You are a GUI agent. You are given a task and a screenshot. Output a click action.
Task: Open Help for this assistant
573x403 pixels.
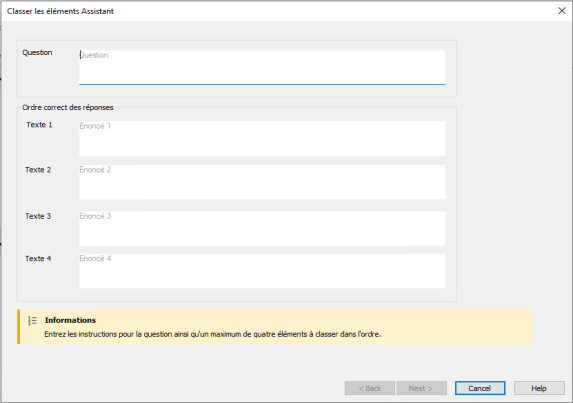539,388
